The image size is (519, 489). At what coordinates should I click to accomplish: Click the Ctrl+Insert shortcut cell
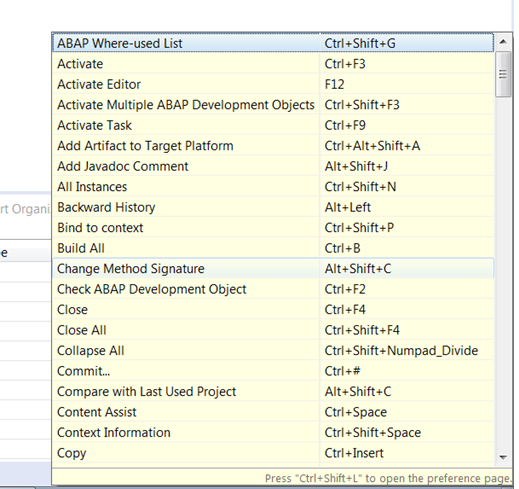tap(407, 453)
